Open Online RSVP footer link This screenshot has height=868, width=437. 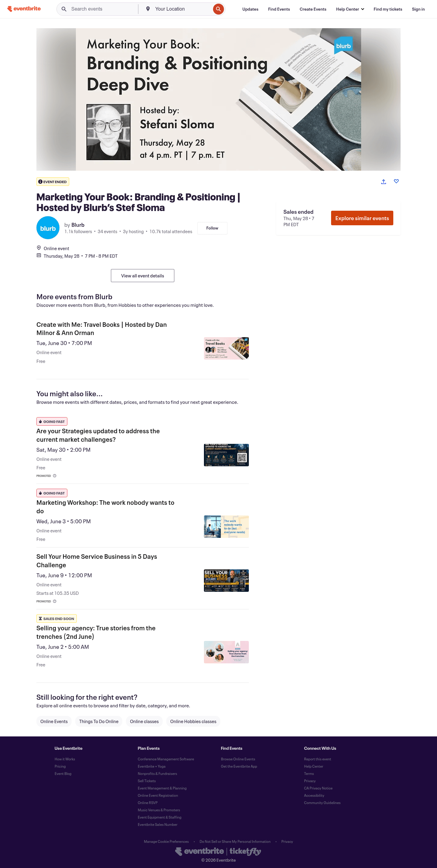[x=148, y=803]
